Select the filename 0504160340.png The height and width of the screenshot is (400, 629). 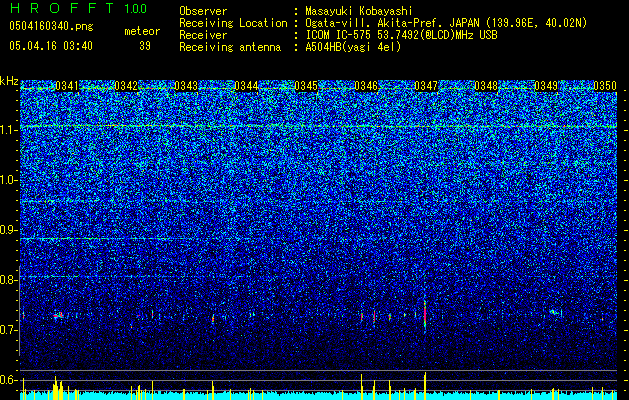(51, 27)
